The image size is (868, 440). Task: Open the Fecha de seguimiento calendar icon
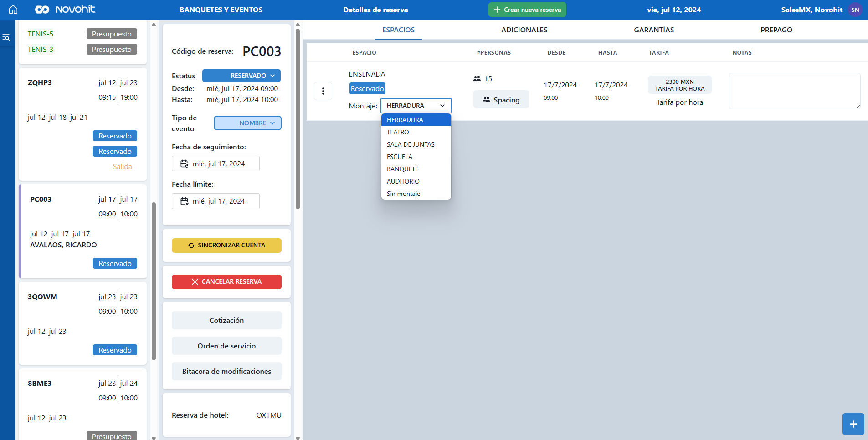(185, 164)
